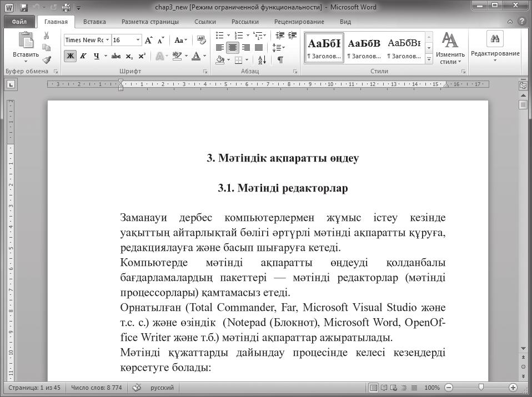Switch to Рецензирование tab
Image resolution: width=532 pixels, height=397 pixels.
[x=299, y=22]
